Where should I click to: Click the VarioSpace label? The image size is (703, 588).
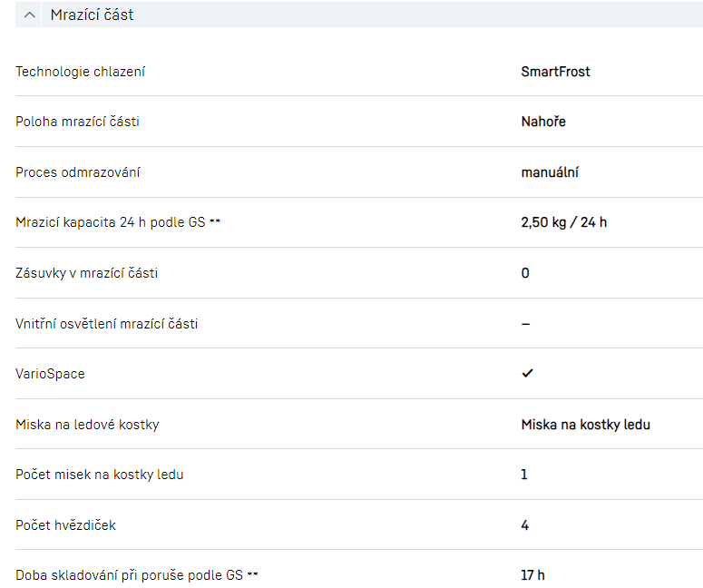click(x=50, y=373)
